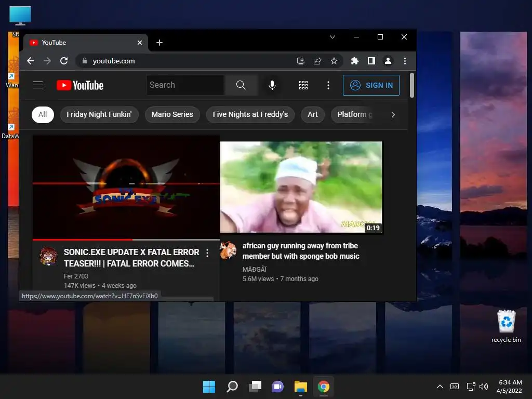Click the MÄÐGÂÏ channel avatar
532x399 pixels.
point(228,250)
